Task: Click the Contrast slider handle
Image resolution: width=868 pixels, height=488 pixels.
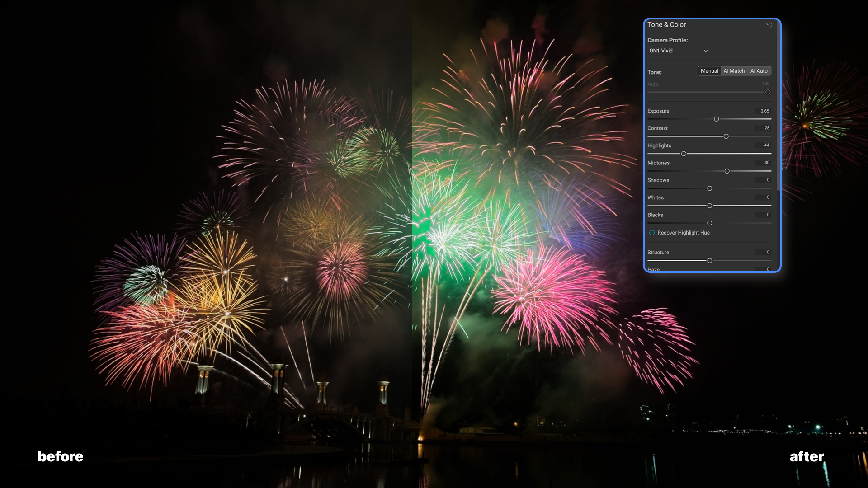Action: pyautogui.click(x=726, y=136)
